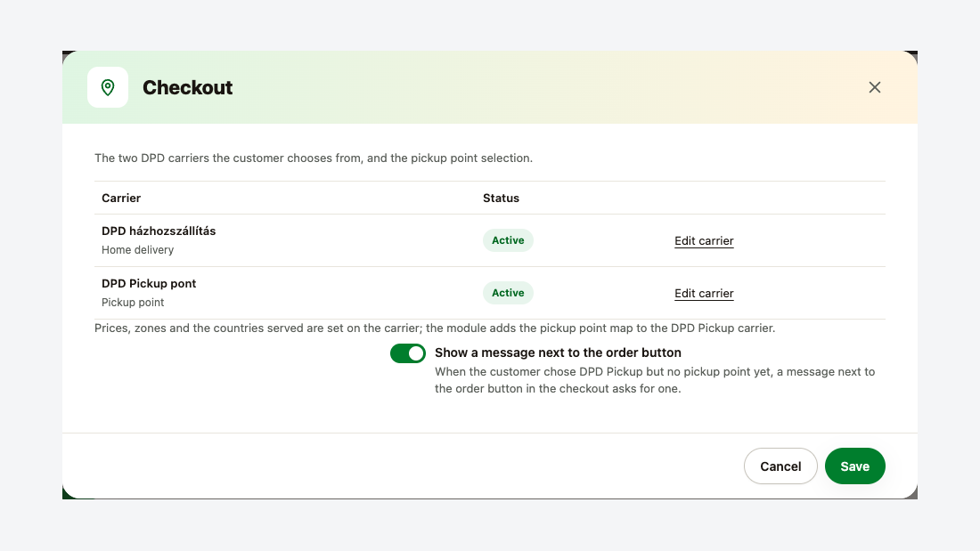The height and width of the screenshot is (551, 980).
Task: Edit carrier for DPD Pickup pont
Action: tap(704, 294)
